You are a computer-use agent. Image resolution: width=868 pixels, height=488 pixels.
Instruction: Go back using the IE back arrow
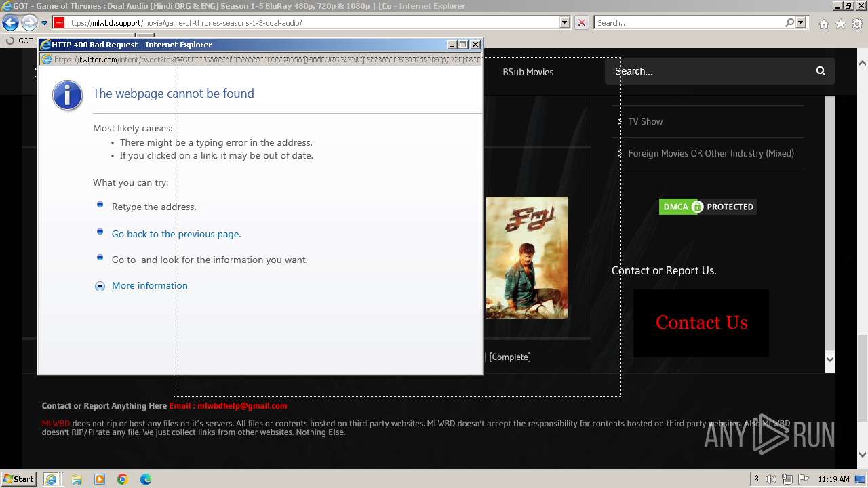click(x=10, y=23)
